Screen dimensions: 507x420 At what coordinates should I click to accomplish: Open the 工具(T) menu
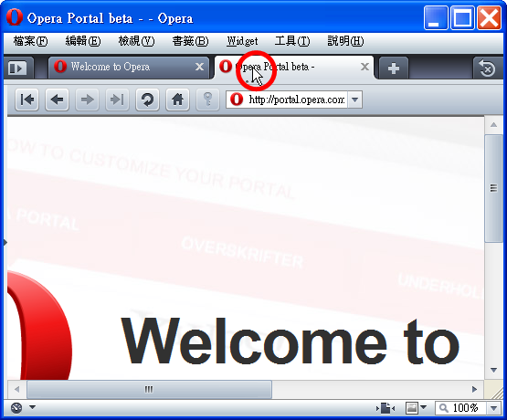coord(292,41)
